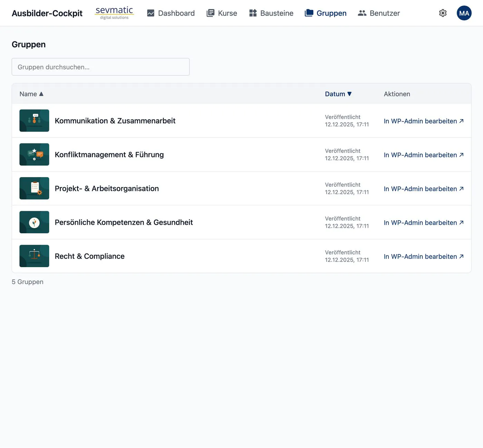Screen dimensions: 483x448
Task: Open Recht & Compliance thumbnail
Action: [34, 256]
